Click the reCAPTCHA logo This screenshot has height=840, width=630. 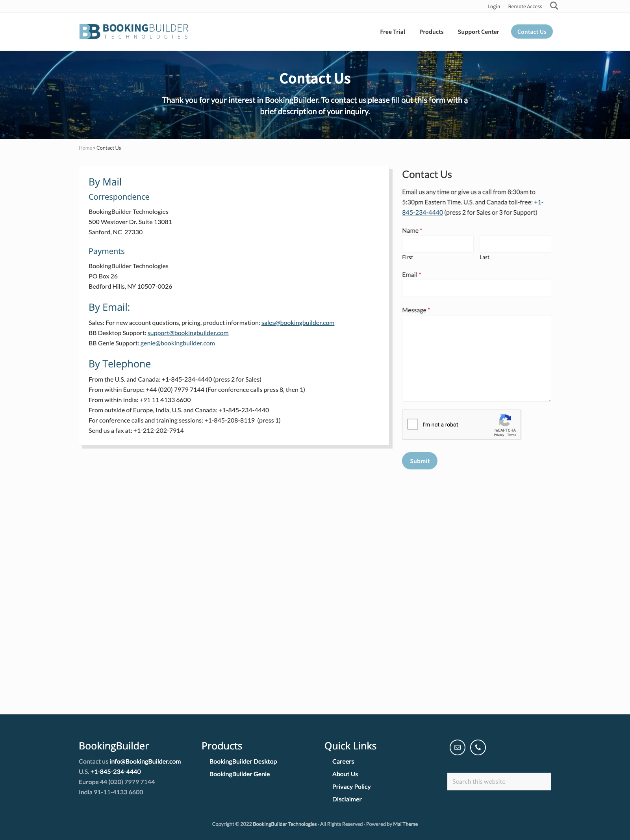click(505, 420)
